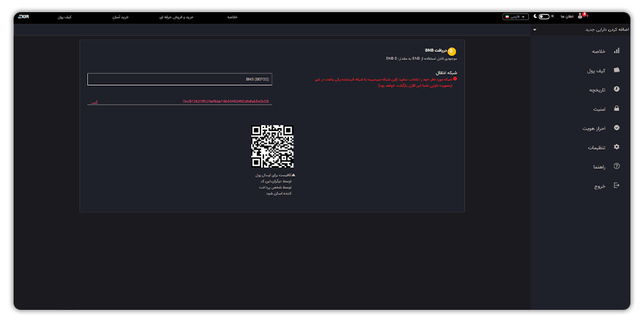Click the deposit QR code image
Screen dimensions: 644x322
(x=273, y=146)
